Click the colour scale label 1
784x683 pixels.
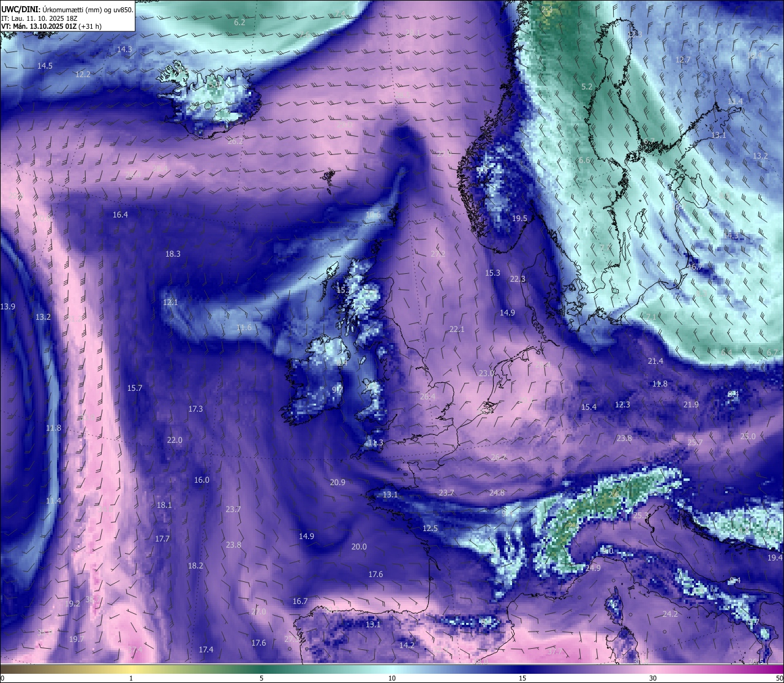pos(131,678)
